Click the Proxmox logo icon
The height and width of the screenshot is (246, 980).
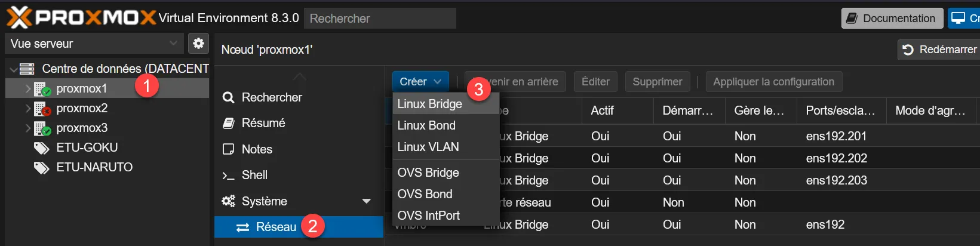pyautogui.click(x=19, y=17)
